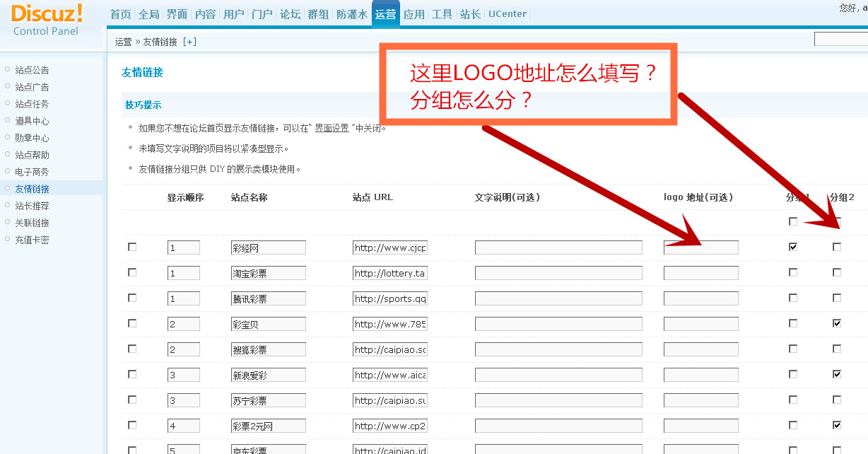Click inside the 站点 URL field of 搜狐彩票
868x454 pixels.
tap(389, 349)
